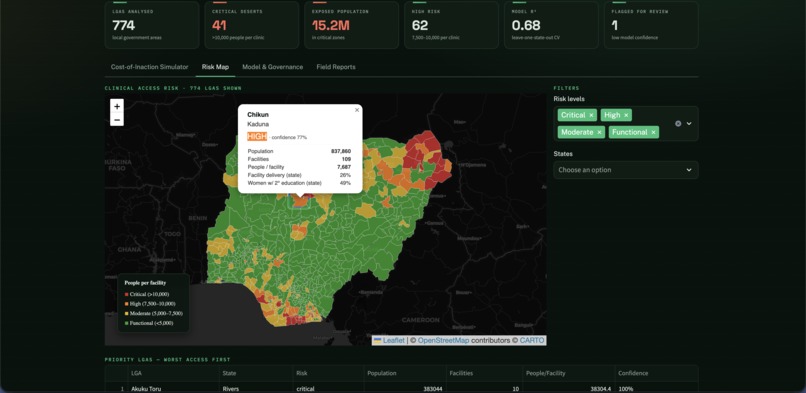Remove the Functional risk filter tag
The height and width of the screenshot is (393, 806).
click(x=653, y=132)
